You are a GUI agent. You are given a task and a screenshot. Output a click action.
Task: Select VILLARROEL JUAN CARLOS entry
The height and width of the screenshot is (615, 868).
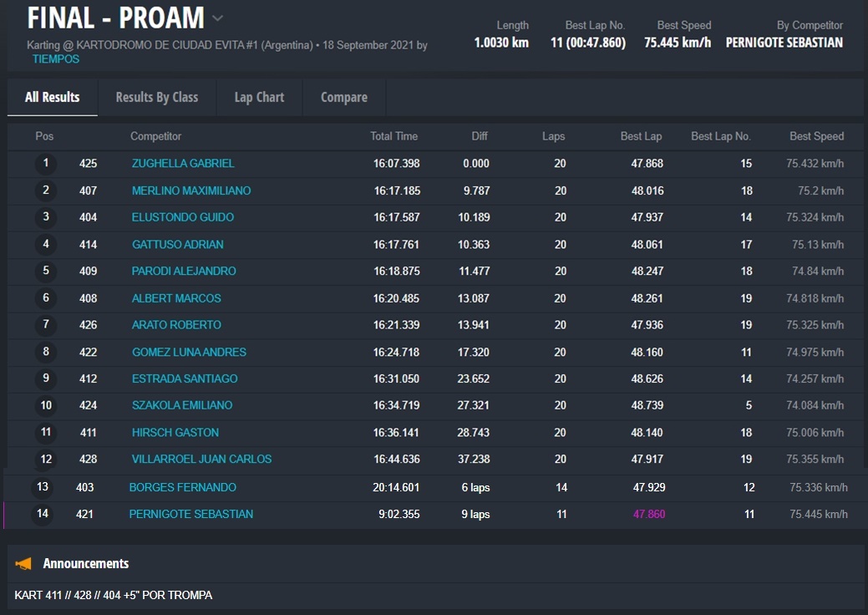click(x=201, y=460)
